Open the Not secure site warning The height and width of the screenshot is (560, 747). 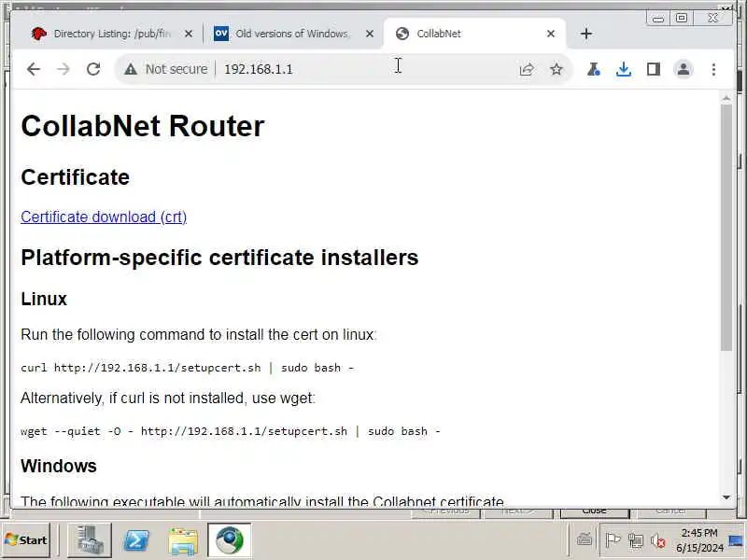[x=165, y=69]
